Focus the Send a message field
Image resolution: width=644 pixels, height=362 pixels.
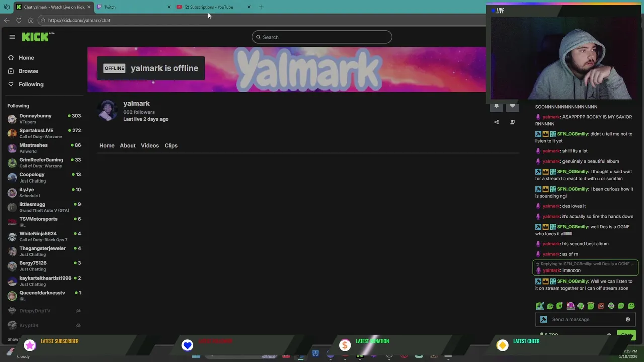click(x=586, y=319)
